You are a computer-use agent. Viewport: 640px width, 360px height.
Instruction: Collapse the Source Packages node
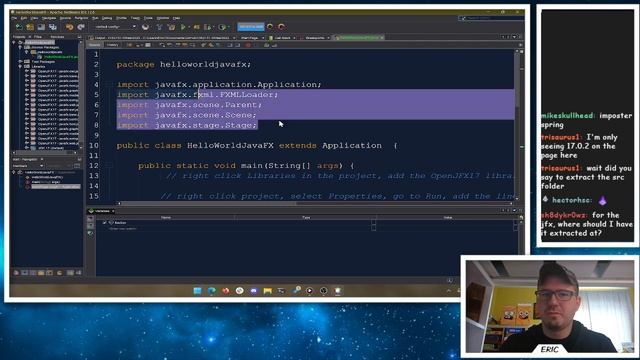point(20,47)
